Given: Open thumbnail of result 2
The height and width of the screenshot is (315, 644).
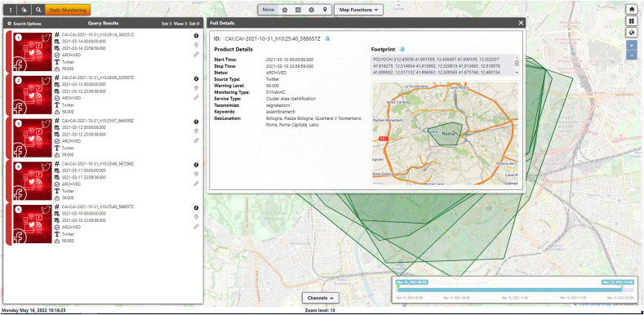Looking at the screenshot, I should tap(32, 95).
